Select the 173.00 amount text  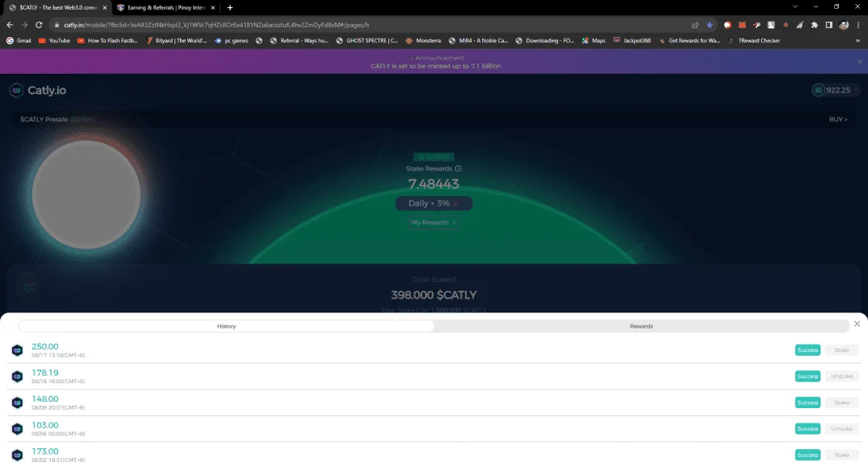tap(45, 452)
